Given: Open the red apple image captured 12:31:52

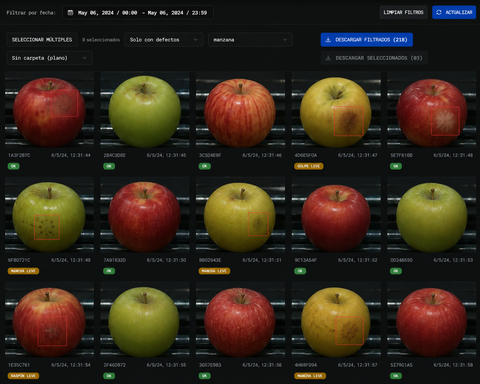Looking at the screenshot, I should [x=336, y=215].
